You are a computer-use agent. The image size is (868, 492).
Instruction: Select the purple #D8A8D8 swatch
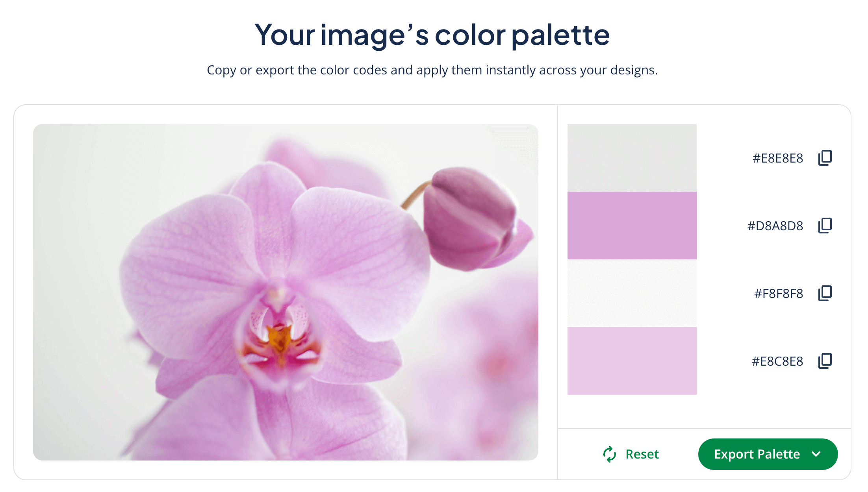click(632, 225)
